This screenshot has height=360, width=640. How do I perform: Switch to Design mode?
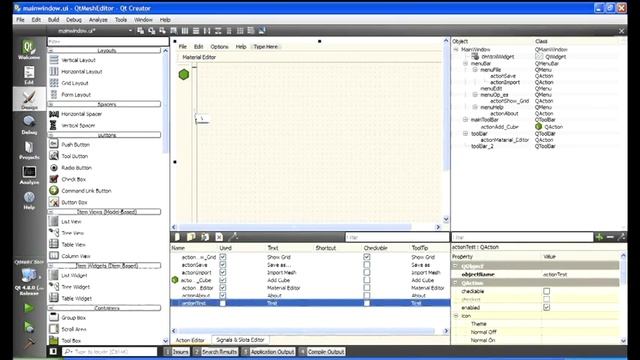29,100
